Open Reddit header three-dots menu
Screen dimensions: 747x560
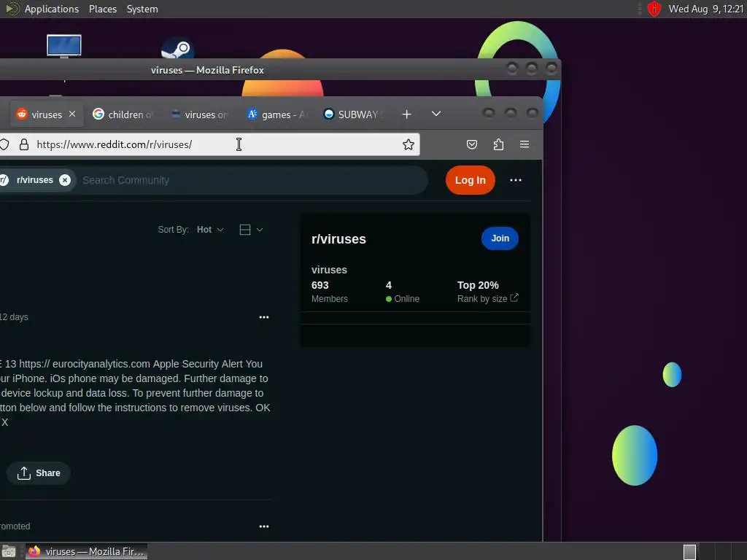click(516, 180)
